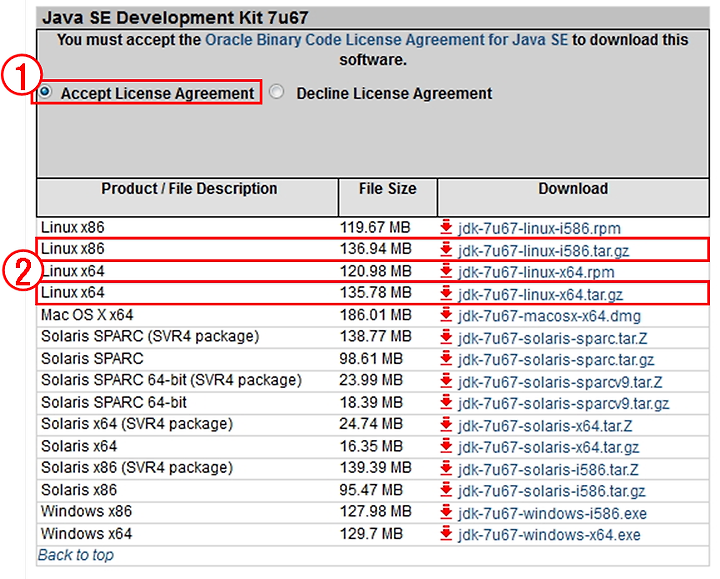Open jdk-7u67-solaris-i586.tar.Z download link
This screenshot has height=579, width=720.
(548, 470)
